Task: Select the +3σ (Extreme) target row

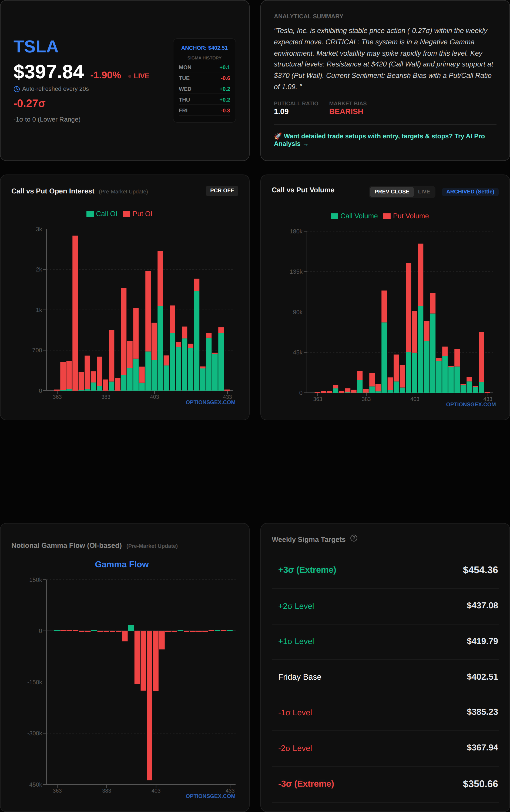Action: [385, 570]
